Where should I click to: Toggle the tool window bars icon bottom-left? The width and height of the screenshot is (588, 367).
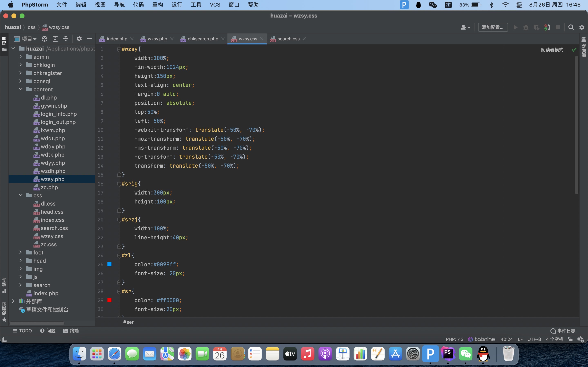click(x=5, y=339)
